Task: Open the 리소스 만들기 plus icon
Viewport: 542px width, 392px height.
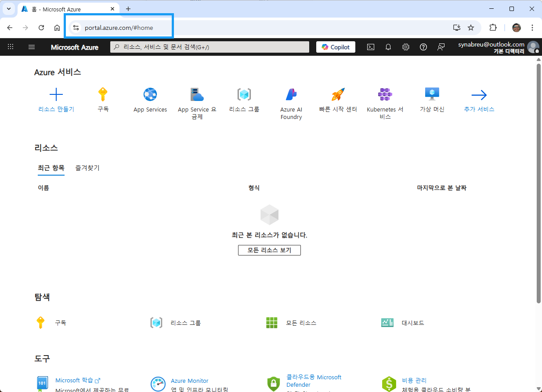Action: [56, 94]
